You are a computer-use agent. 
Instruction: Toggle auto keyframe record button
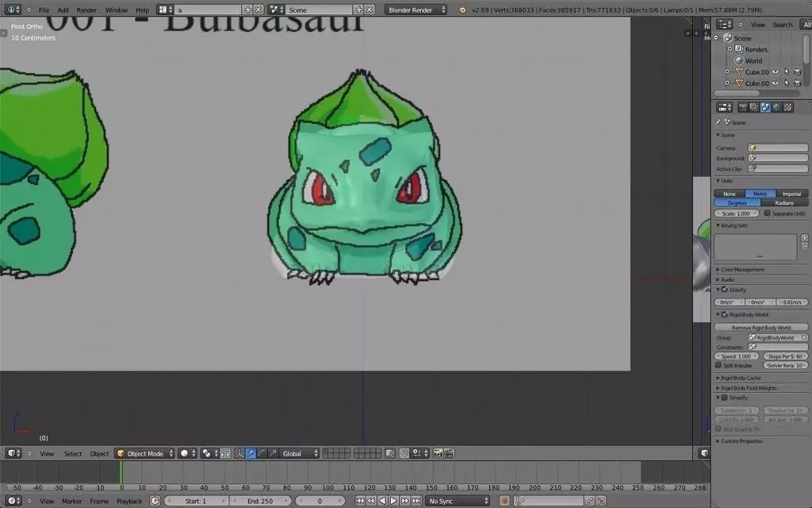click(x=504, y=502)
